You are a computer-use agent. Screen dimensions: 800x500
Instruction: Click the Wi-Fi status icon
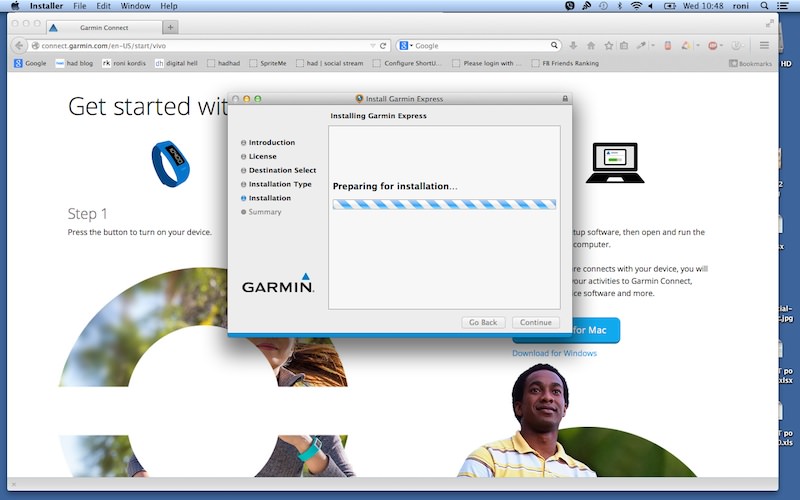coord(635,6)
